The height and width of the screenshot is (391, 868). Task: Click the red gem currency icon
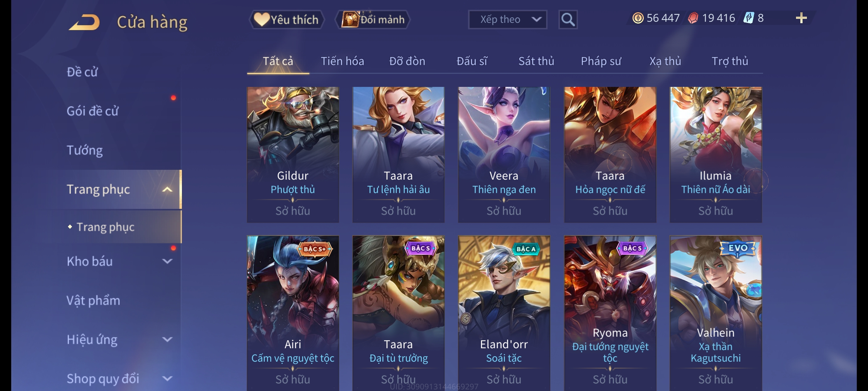tap(693, 18)
